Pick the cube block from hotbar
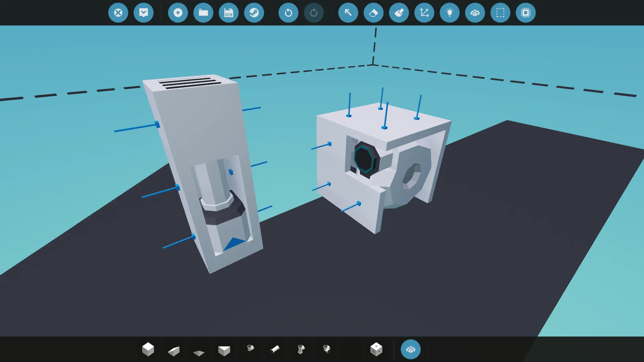The width and height of the screenshot is (644, 362). point(148,349)
